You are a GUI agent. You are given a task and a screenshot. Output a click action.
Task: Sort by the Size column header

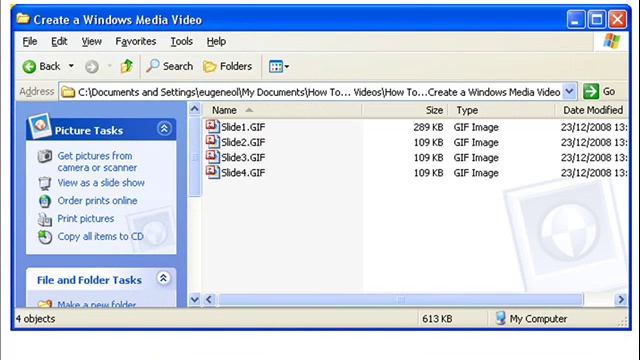405,110
